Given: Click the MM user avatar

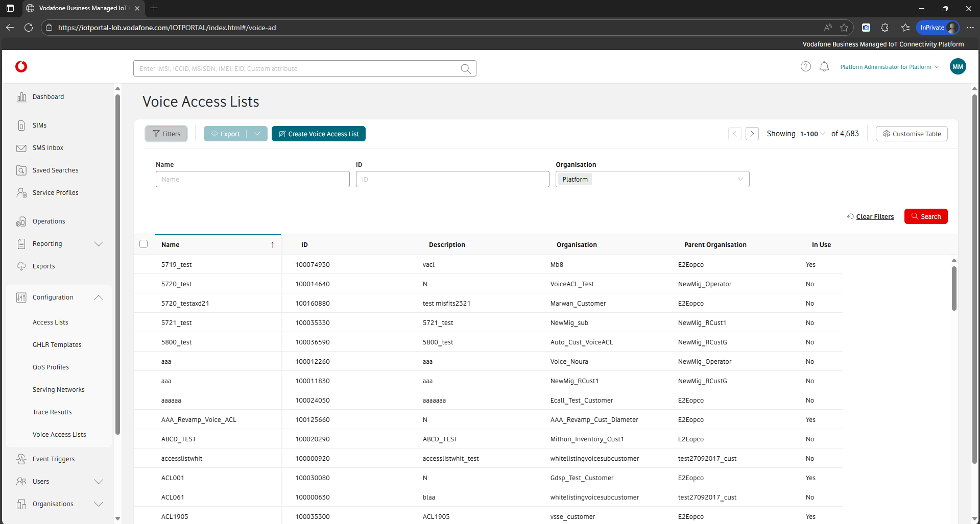Looking at the screenshot, I should pyautogui.click(x=958, y=67).
